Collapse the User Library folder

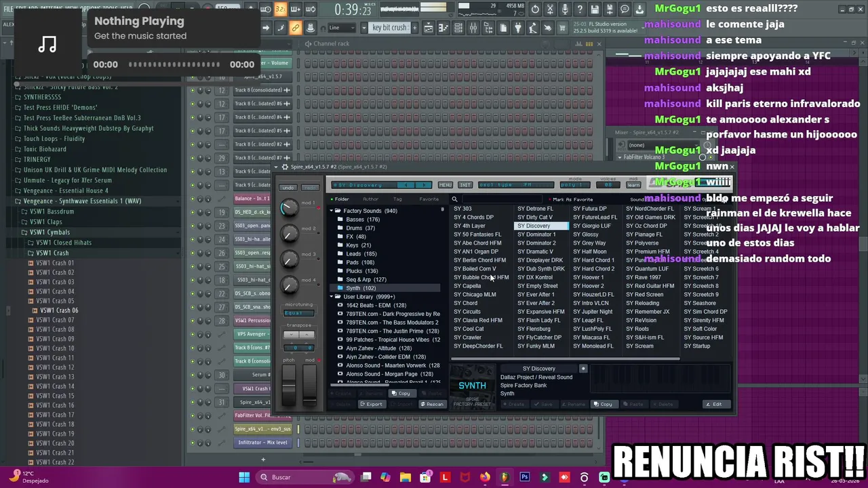(332, 297)
